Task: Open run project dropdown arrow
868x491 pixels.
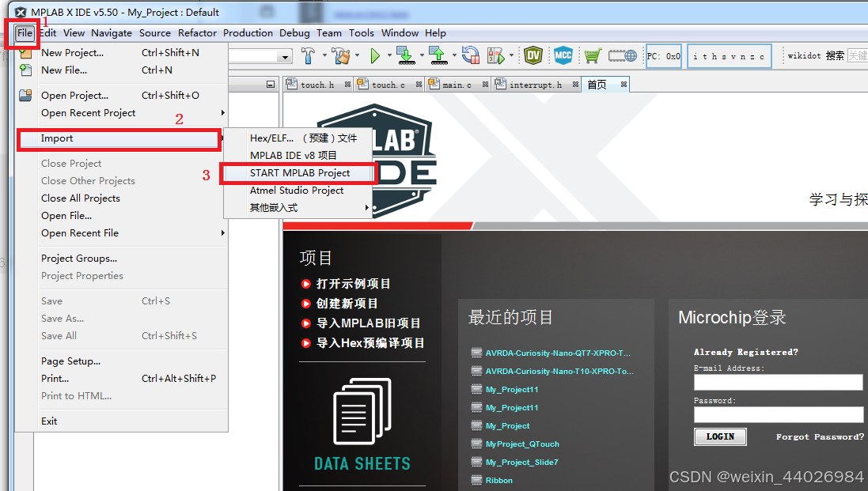Action: [389, 55]
